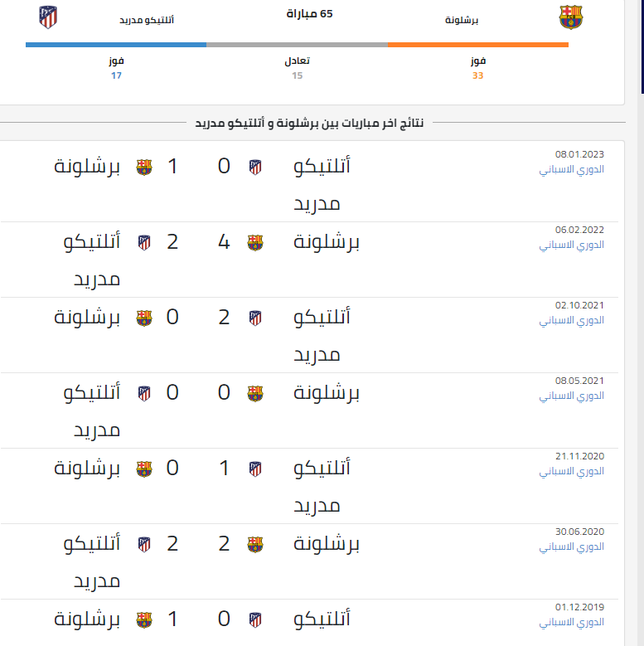
Task: Click Atlético crest in 08.01.2023 match row
Action: click(x=255, y=168)
